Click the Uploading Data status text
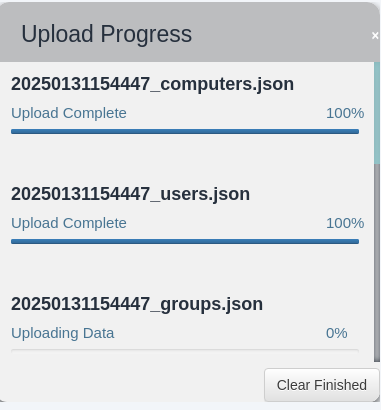Screen dimensions: 381x410 click(x=63, y=333)
